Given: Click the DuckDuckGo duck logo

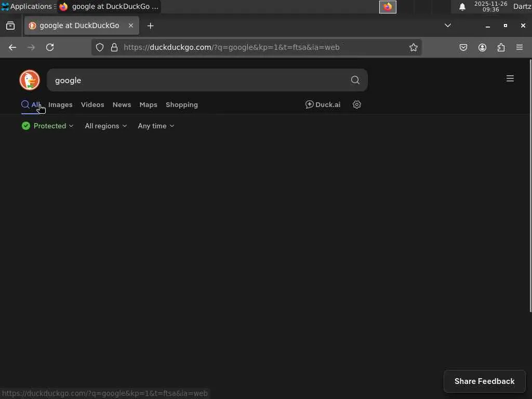Looking at the screenshot, I should tap(30, 80).
